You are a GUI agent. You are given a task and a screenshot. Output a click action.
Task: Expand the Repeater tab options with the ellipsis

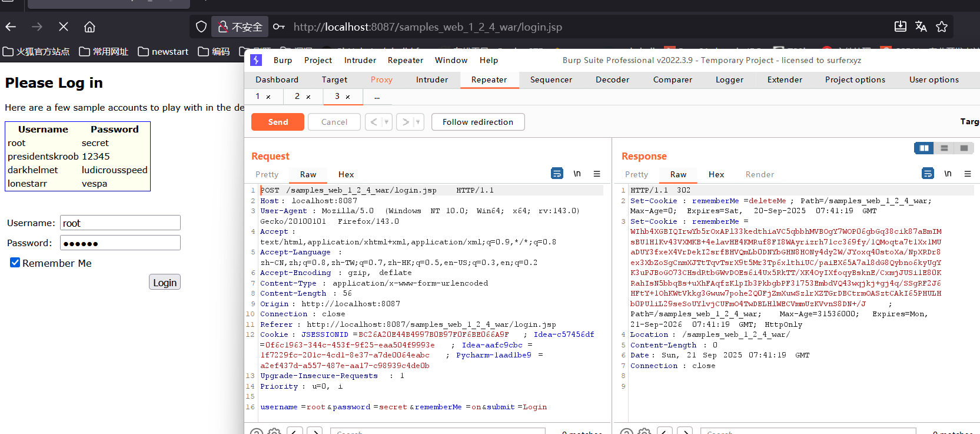pyautogui.click(x=377, y=97)
